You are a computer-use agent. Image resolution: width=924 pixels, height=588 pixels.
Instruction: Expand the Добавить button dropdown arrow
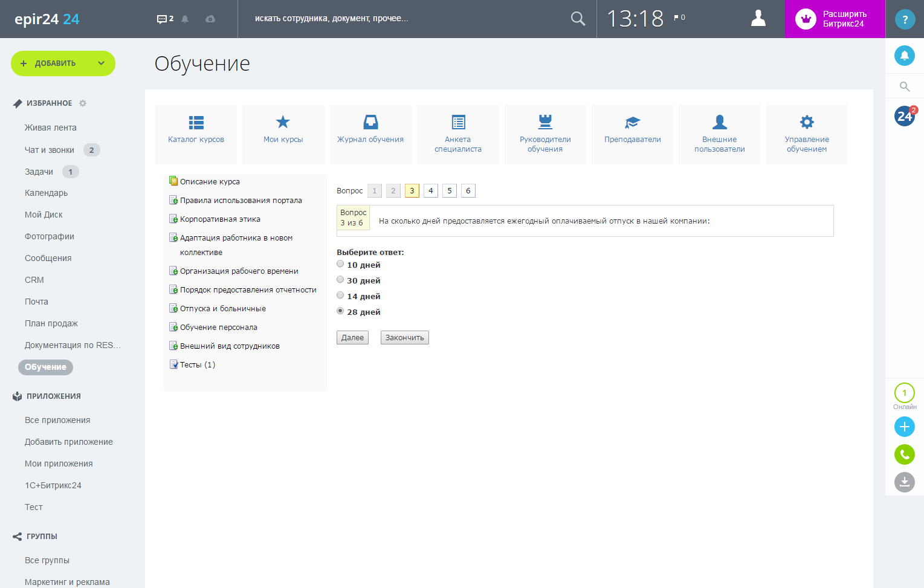click(102, 63)
